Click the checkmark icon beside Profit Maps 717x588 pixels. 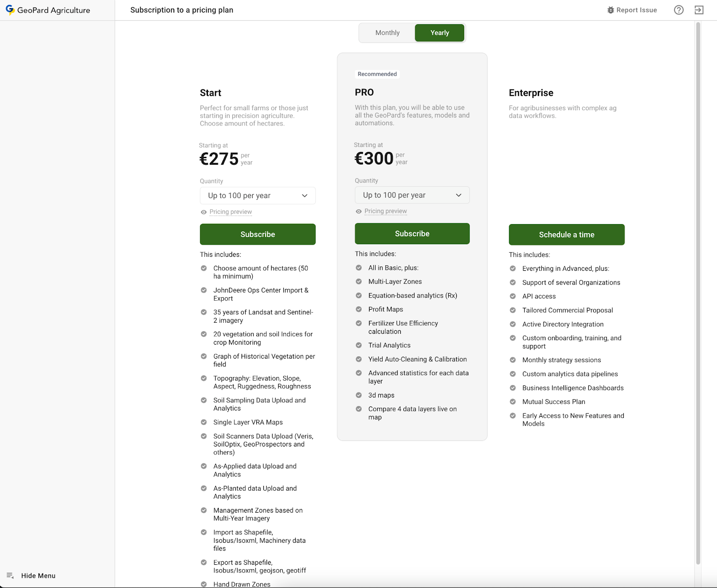click(358, 309)
